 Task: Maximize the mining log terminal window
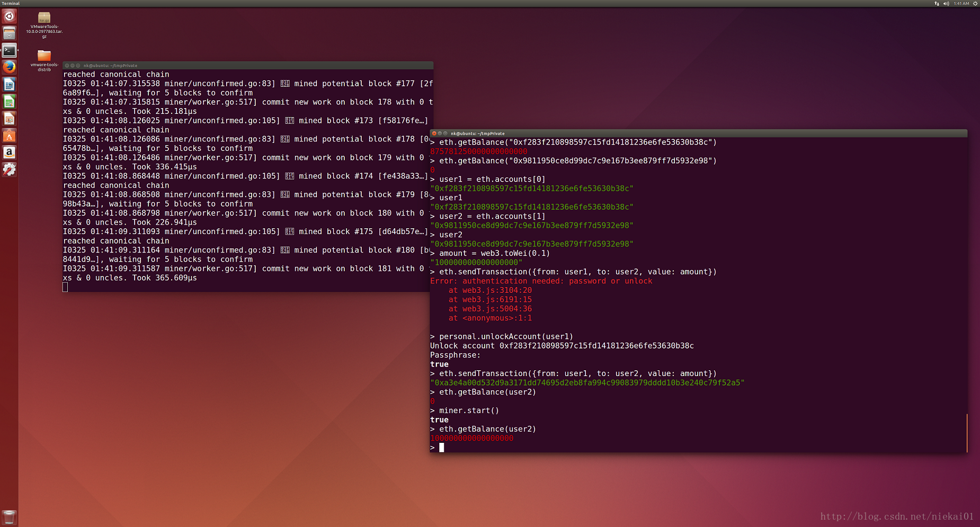(78, 66)
